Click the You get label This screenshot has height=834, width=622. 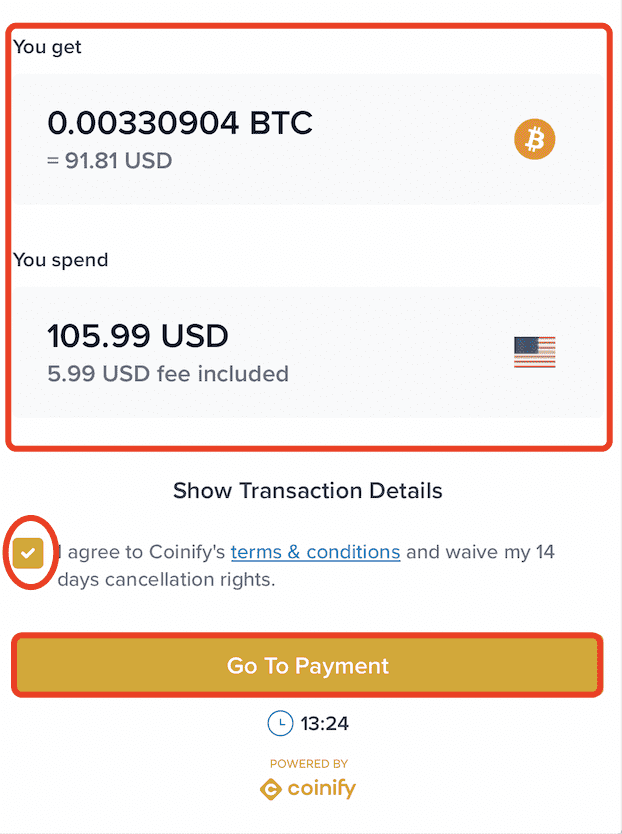(x=47, y=47)
